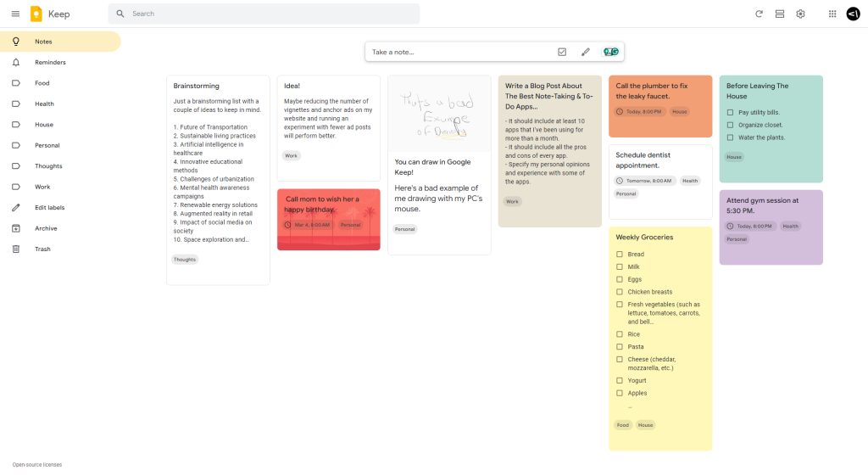Click the refresh icon in header

coord(759,14)
